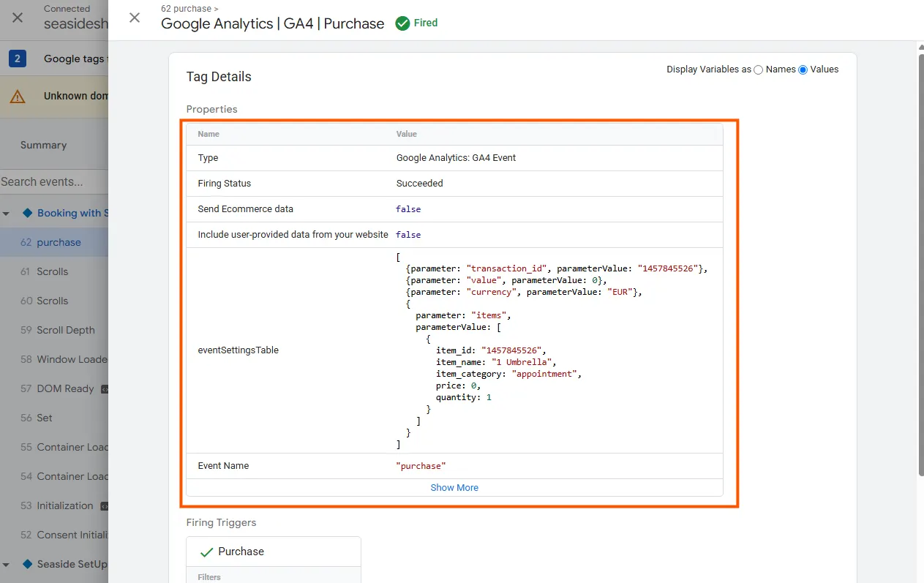Click the Succeeded firing status value

[x=420, y=183]
